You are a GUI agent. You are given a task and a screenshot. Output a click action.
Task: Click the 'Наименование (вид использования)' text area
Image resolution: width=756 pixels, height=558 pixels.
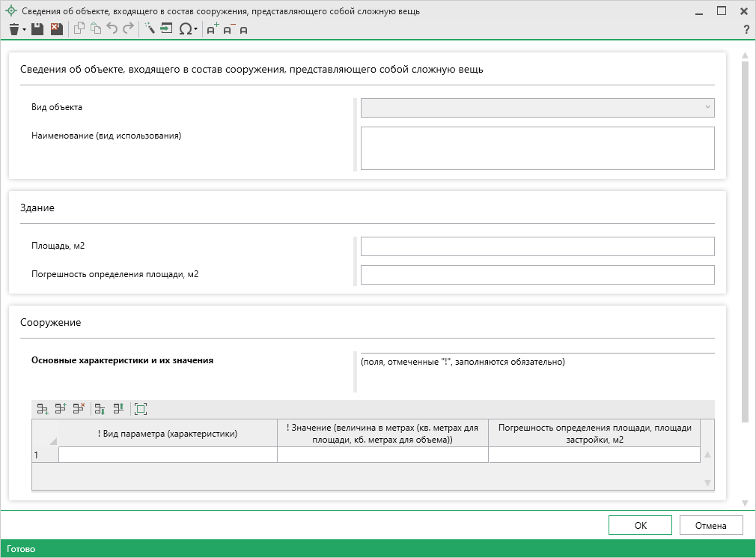pos(537,148)
